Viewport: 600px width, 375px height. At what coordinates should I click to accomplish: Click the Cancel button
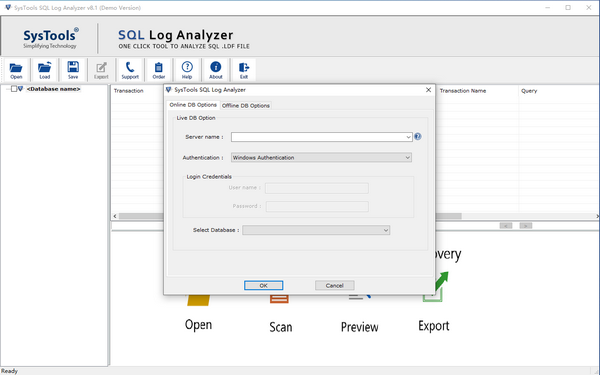coord(334,285)
